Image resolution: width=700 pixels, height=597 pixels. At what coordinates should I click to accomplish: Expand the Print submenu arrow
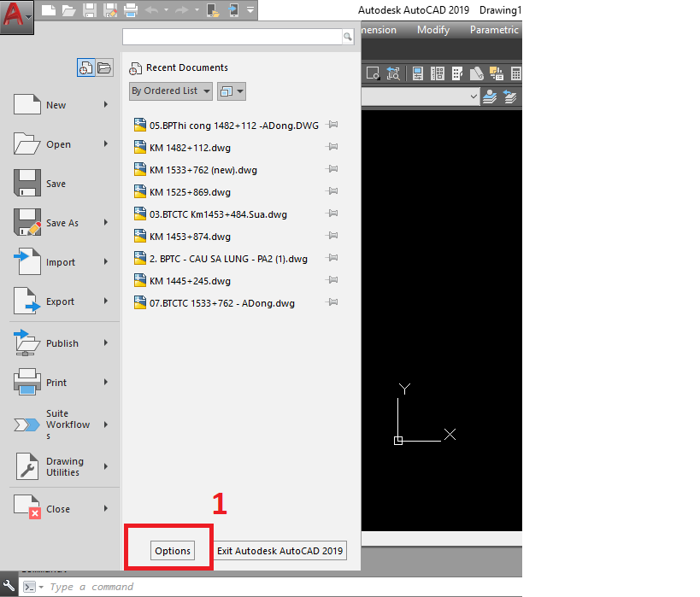pyautogui.click(x=106, y=382)
